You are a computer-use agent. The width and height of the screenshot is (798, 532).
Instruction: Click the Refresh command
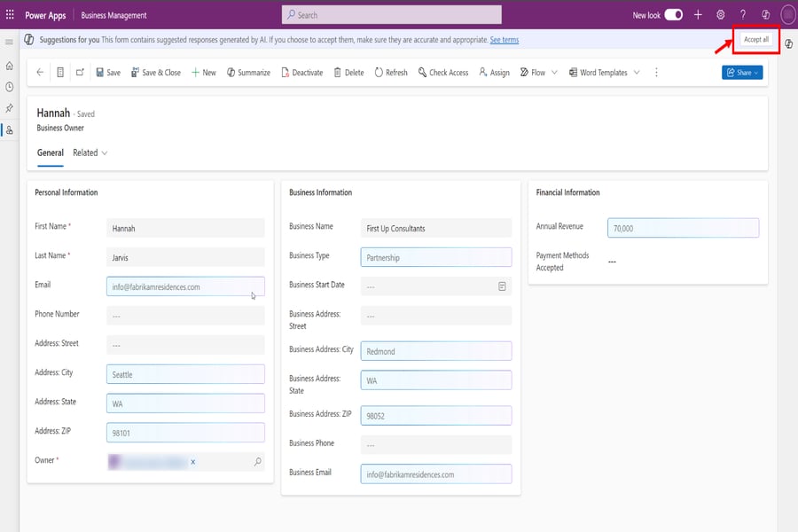click(x=391, y=73)
